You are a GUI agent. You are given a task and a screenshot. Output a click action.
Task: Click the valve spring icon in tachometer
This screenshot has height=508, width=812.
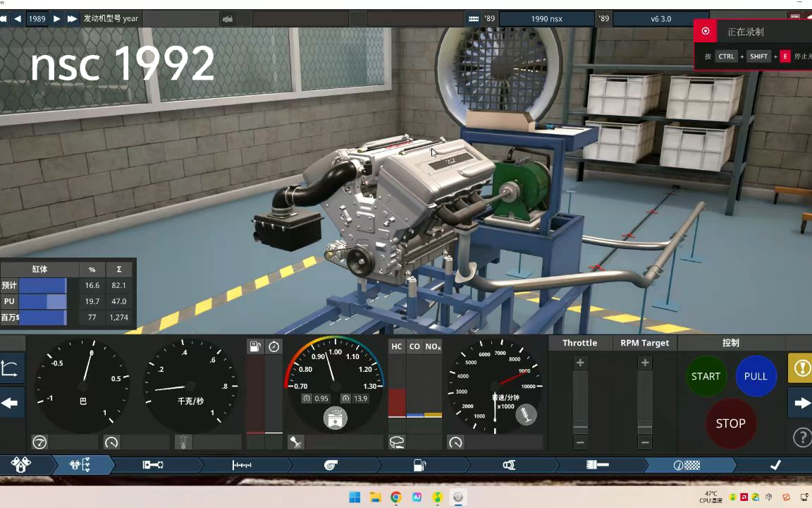(526, 415)
